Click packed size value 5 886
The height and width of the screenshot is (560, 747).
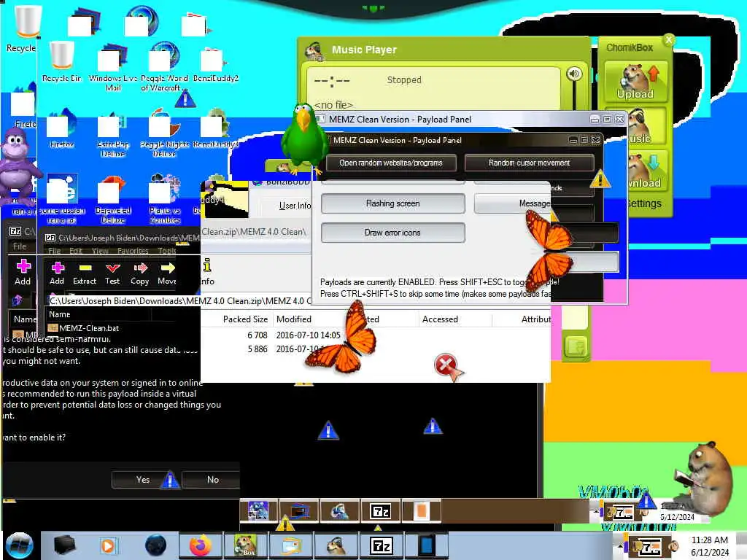pyautogui.click(x=258, y=349)
